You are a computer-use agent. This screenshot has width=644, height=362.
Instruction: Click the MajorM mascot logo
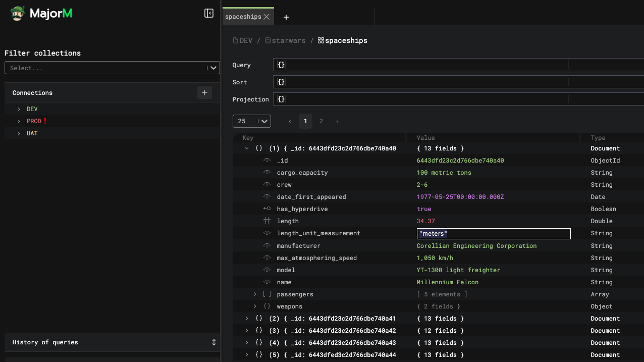18,14
